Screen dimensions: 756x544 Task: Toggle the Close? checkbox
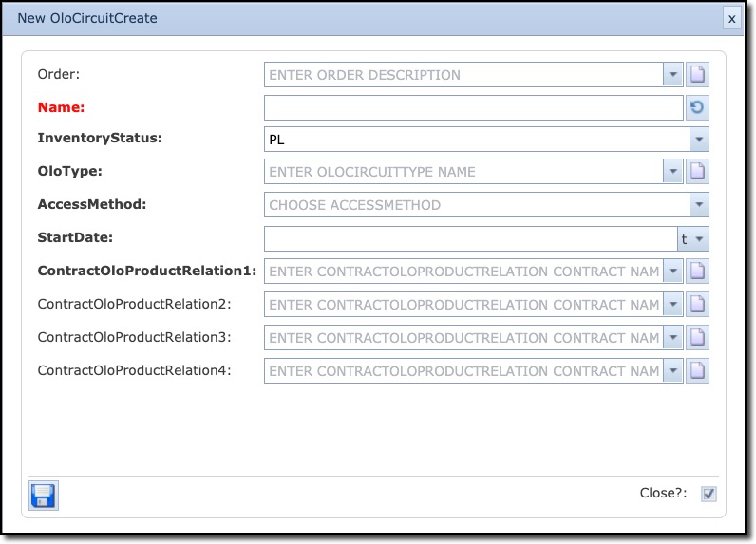pyautogui.click(x=709, y=494)
